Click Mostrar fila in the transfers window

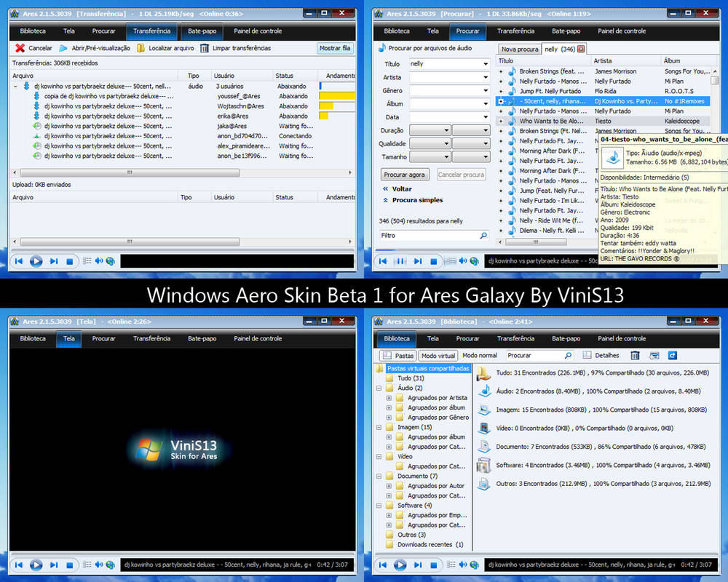click(333, 49)
